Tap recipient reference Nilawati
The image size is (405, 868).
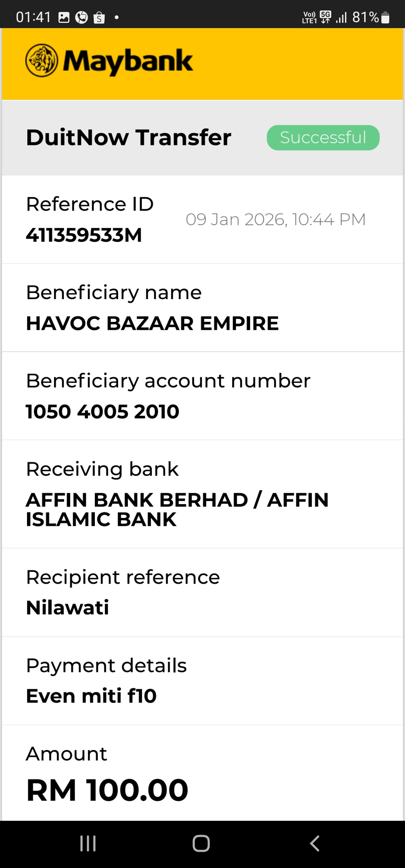67,608
